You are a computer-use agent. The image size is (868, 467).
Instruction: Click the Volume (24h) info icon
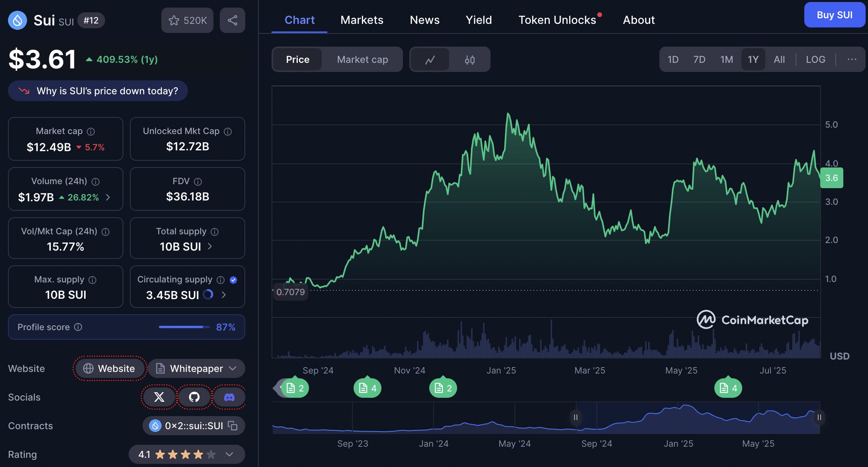[96, 181]
